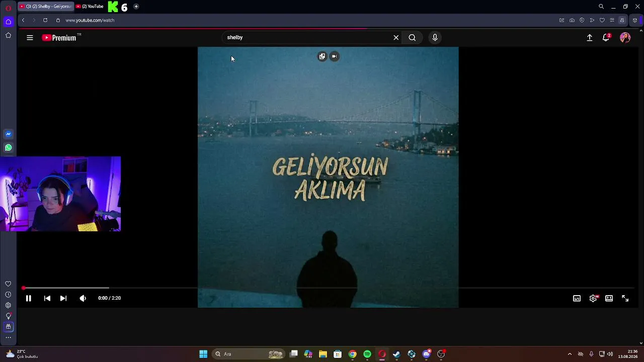Open Steam from the taskbar
Screen dimensions: 644x362
(x=397, y=354)
